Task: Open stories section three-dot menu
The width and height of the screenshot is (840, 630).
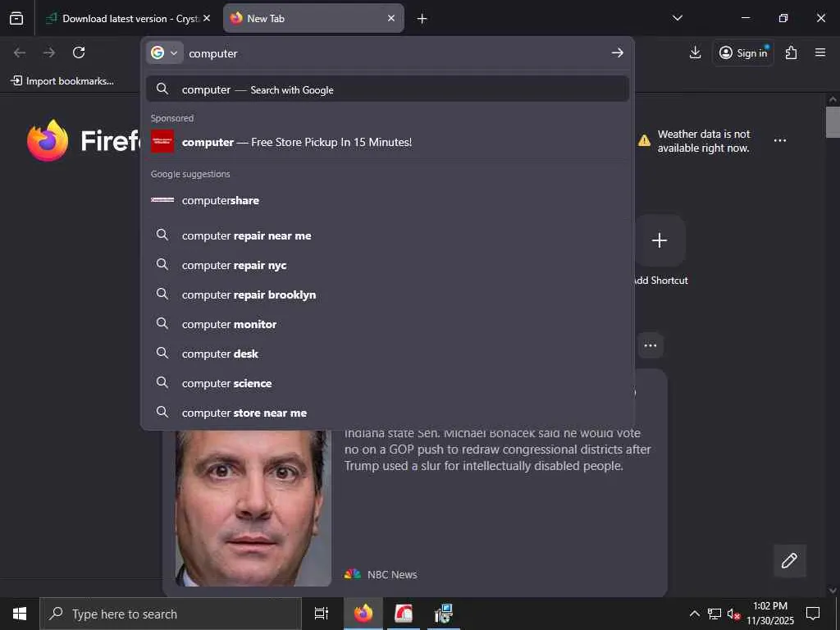Action: (651, 345)
